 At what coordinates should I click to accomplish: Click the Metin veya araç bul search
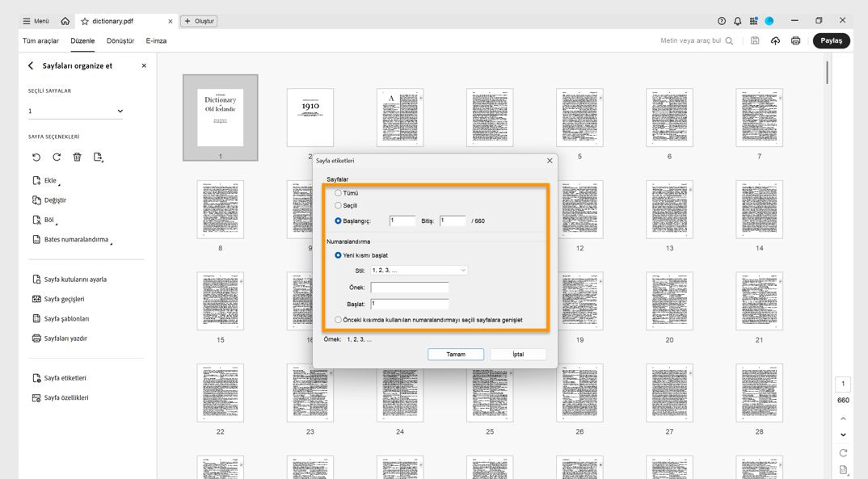click(697, 41)
